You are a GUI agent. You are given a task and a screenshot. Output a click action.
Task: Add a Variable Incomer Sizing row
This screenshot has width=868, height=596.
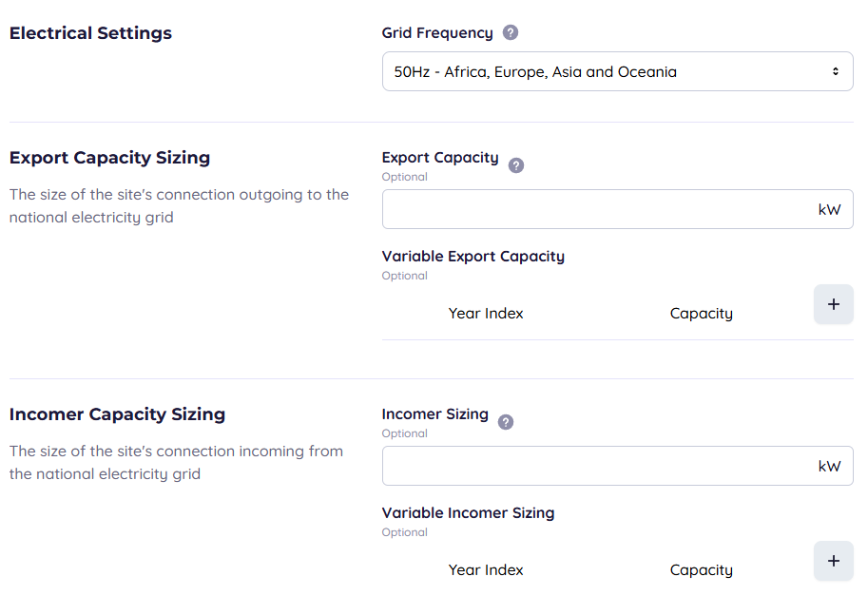click(833, 561)
